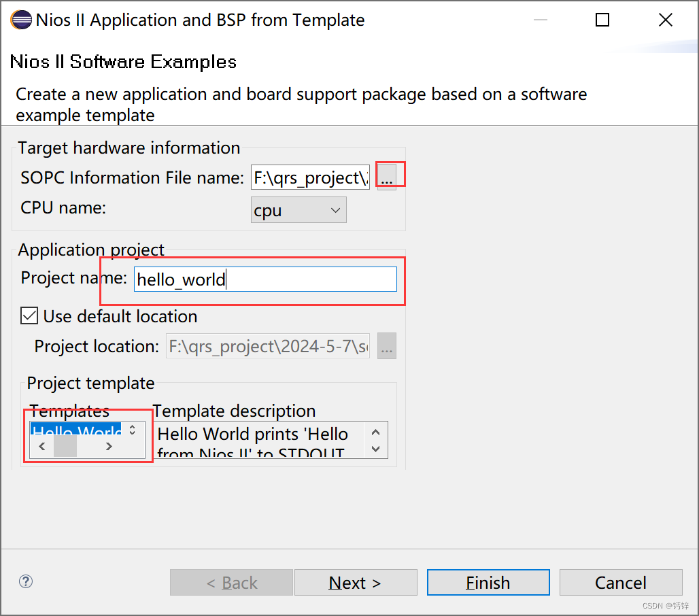This screenshot has height=616, width=699.
Task: Click the SOPC Information File name field
Action: click(310, 177)
